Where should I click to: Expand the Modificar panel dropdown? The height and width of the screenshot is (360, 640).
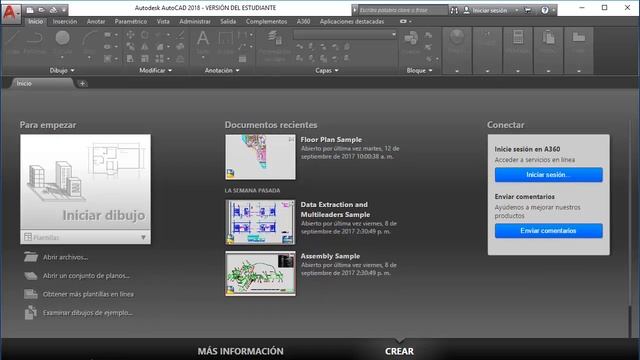(156, 71)
